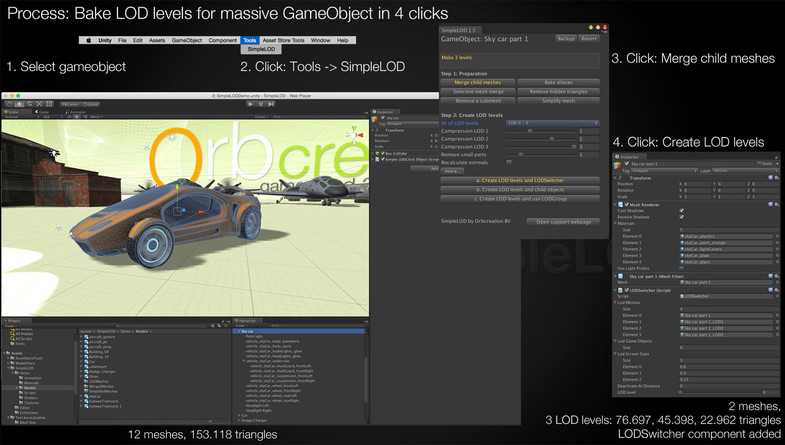785x445 pixels.
Task: Click the aircraft_jet model asset icon
Action: [x=86, y=341]
